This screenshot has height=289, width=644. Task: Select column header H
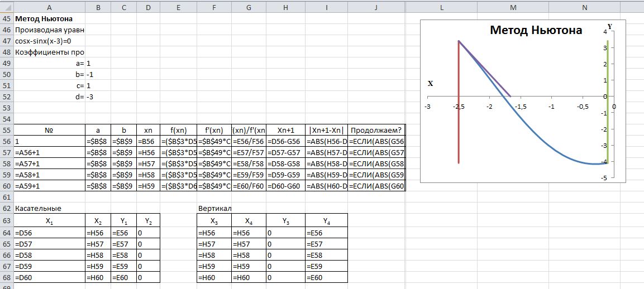(x=285, y=7)
